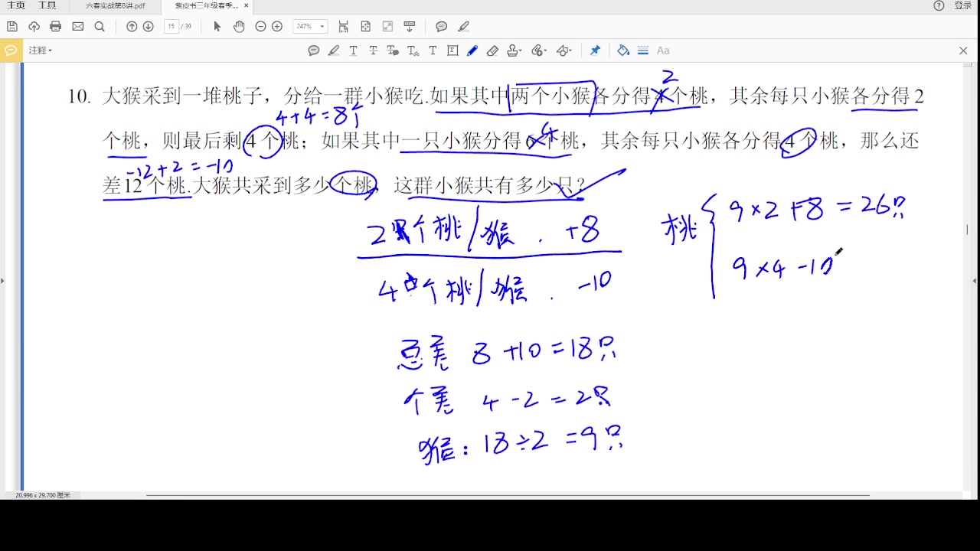Open attach file paperclip dropdown
The height and width of the screenshot is (551, 980).
pyautogui.click(x=539, y=51)
